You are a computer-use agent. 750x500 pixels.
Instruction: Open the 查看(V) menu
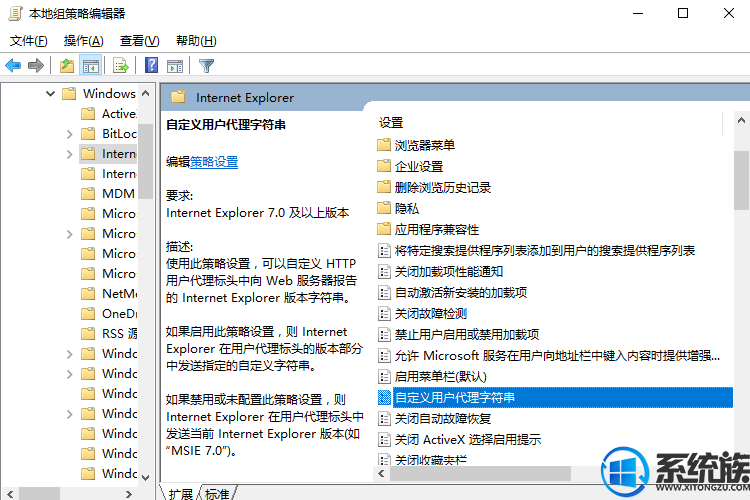(139, 41)
